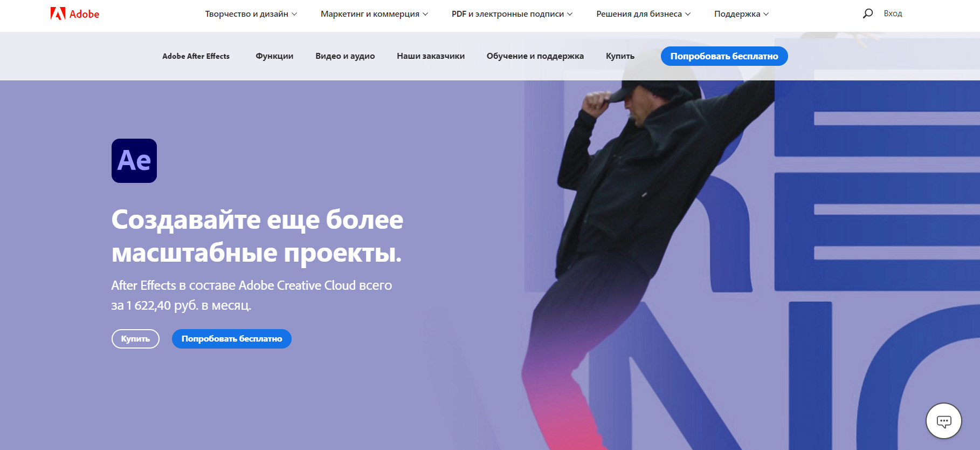The height and width of the screenshot is (450, 980).
Task: Open the chat assistant bubble icon
Action: (944, 421)
